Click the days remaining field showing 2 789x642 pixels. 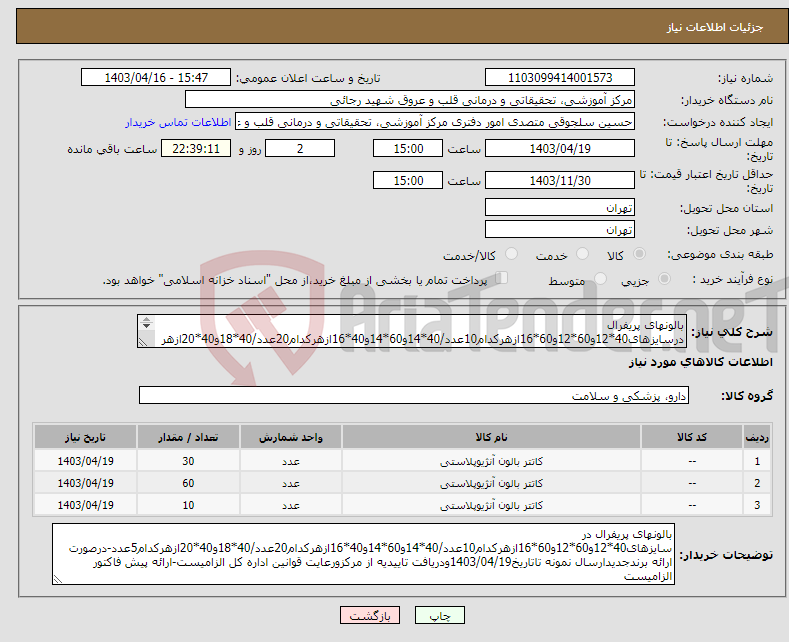[x=300, y=148]
